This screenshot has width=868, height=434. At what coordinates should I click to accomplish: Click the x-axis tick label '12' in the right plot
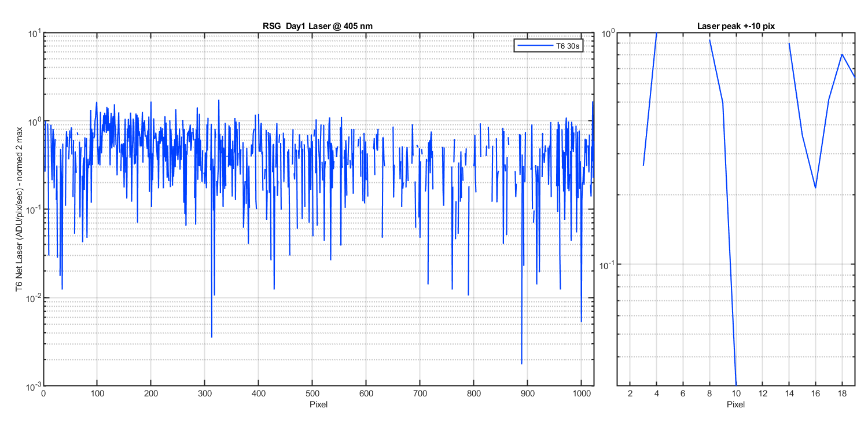763,393
